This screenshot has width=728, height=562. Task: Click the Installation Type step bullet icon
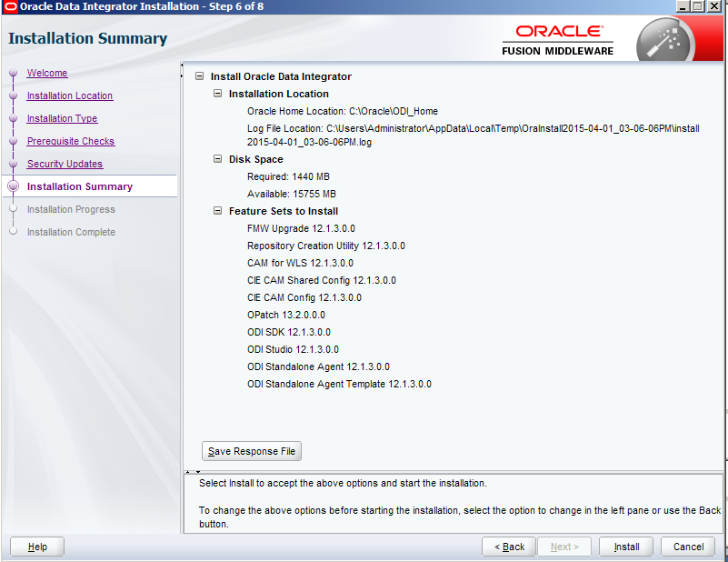[x=13, y=119]
